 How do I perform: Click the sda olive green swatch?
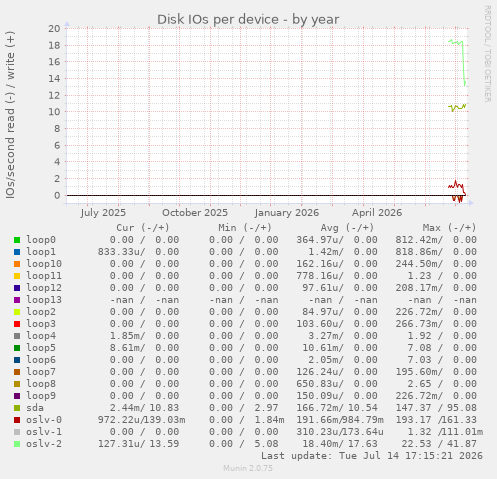(17, 408)
